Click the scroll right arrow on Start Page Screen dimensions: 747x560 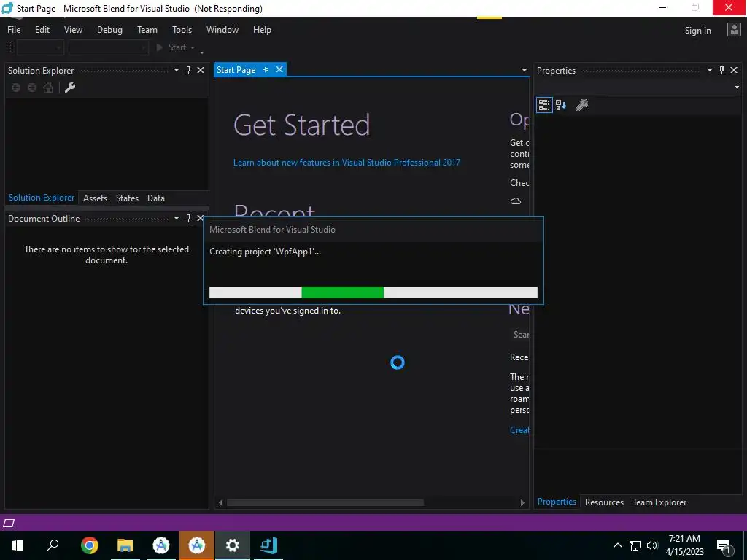coord(522,502)
